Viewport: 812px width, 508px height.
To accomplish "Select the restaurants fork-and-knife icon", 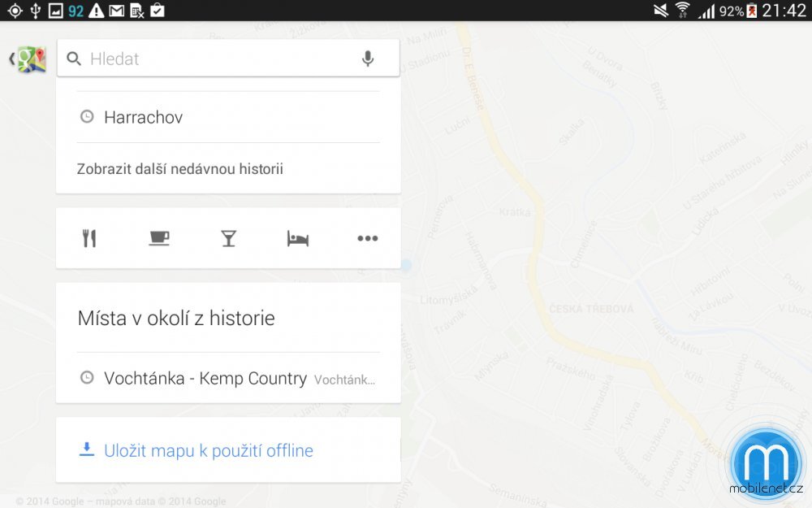I will click(89, 238).
